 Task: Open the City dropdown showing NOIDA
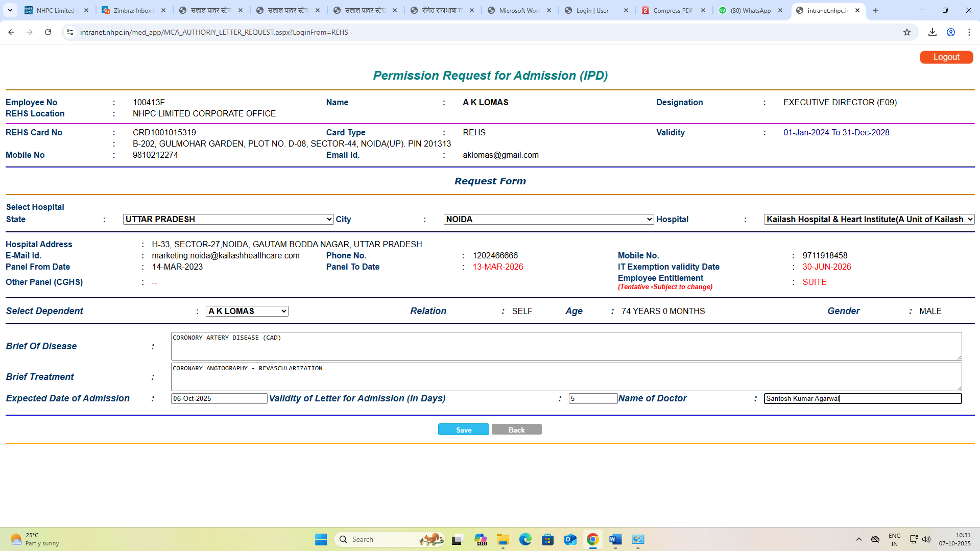tap(548, 219)
